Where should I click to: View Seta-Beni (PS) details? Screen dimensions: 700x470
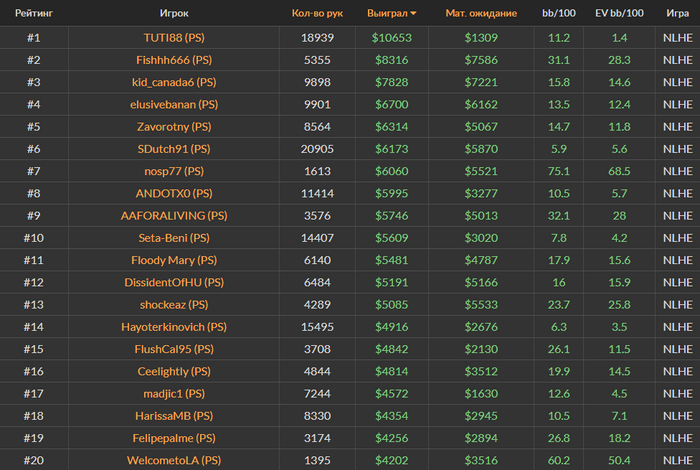coord(174,238)
